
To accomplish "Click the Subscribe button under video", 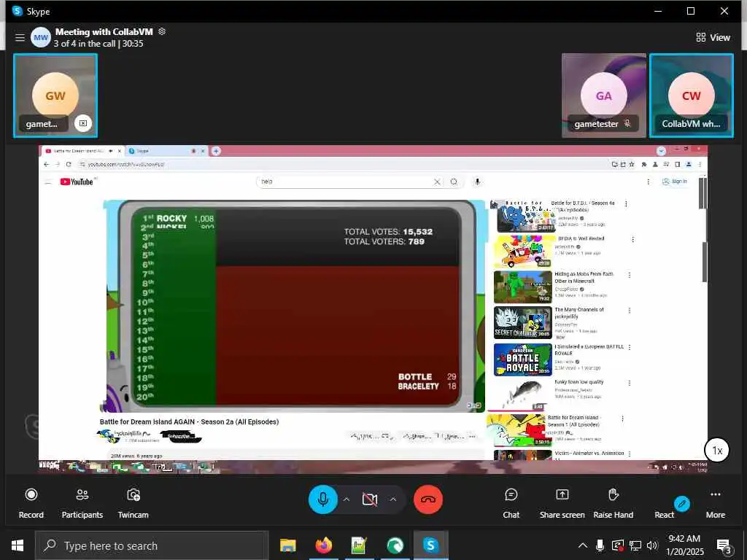I will [181, 436].
